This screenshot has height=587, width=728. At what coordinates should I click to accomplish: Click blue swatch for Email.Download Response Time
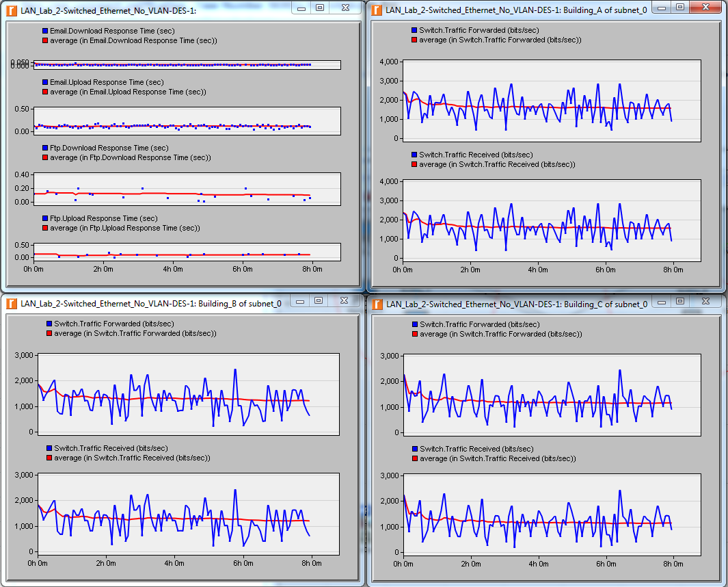pos(45,31)
